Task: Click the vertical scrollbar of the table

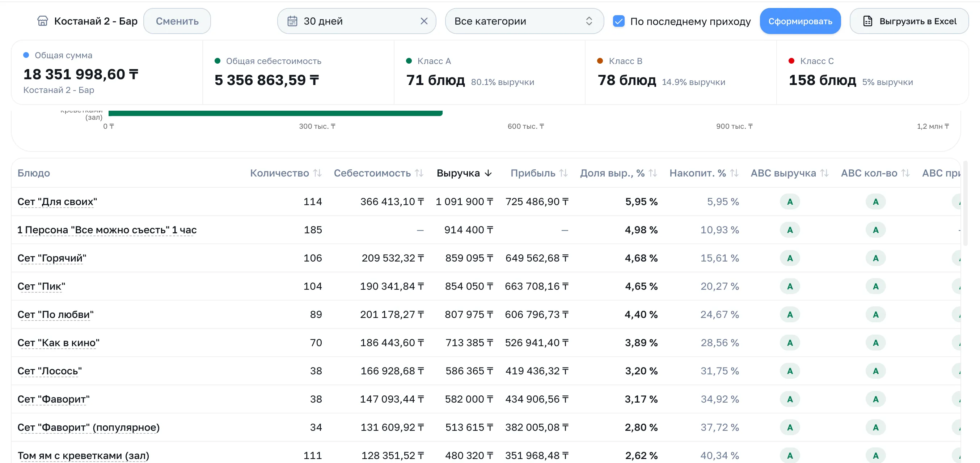Action: (965, 203)
